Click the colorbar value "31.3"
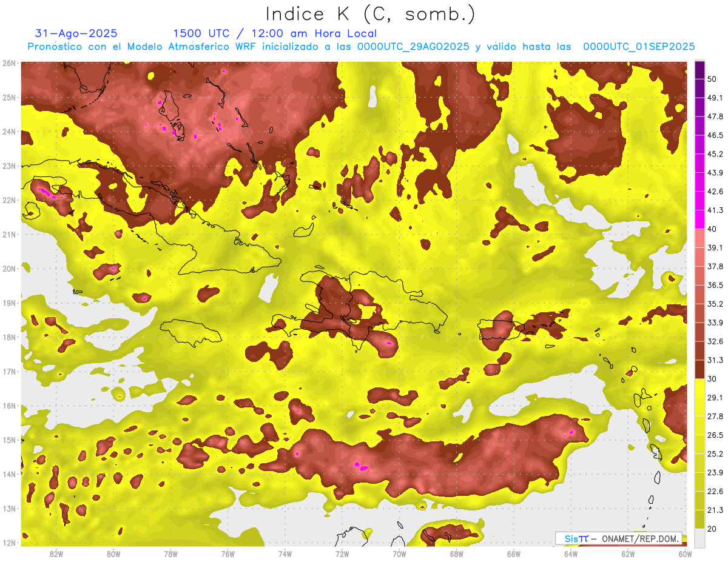 coord(715,360)
